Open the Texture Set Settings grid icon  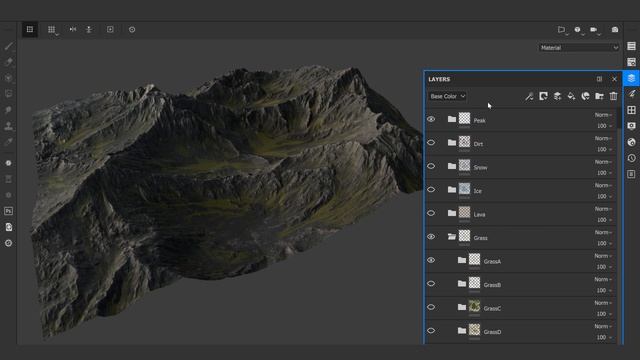click(x=631, y=110)
